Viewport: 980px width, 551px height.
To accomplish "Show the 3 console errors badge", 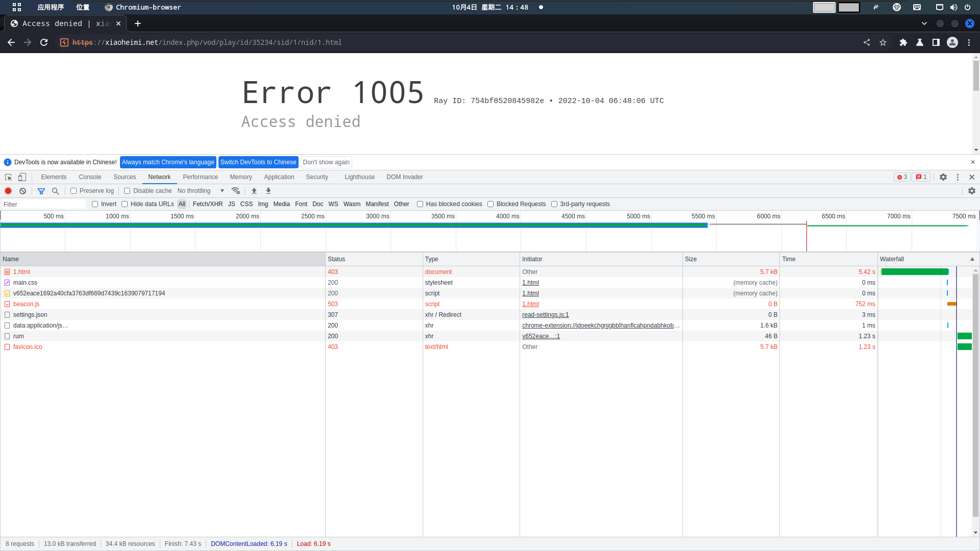I will [x=902, y=177].
